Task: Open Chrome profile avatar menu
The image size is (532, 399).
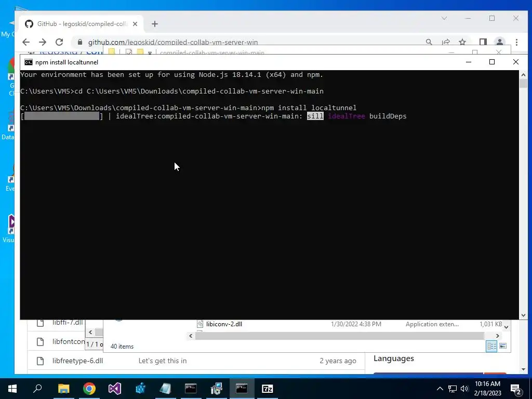Action: coord(500,42)
